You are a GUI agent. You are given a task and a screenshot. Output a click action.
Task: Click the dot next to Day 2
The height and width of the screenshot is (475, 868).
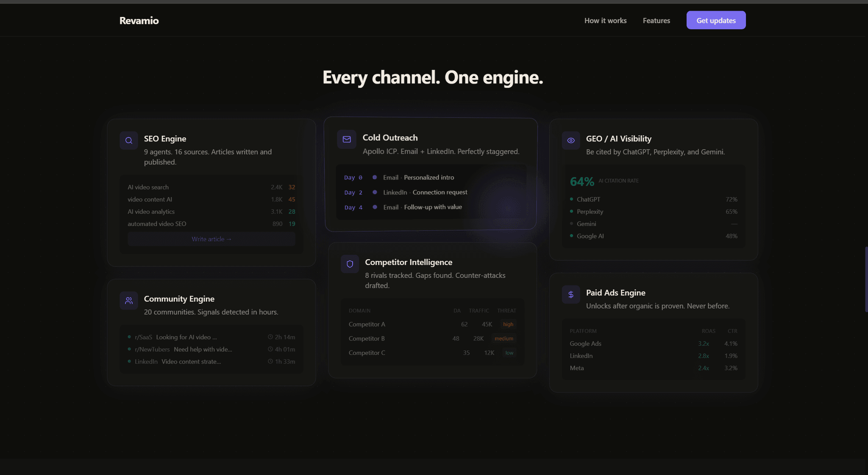pyautogui.click(x=375, y=192)
